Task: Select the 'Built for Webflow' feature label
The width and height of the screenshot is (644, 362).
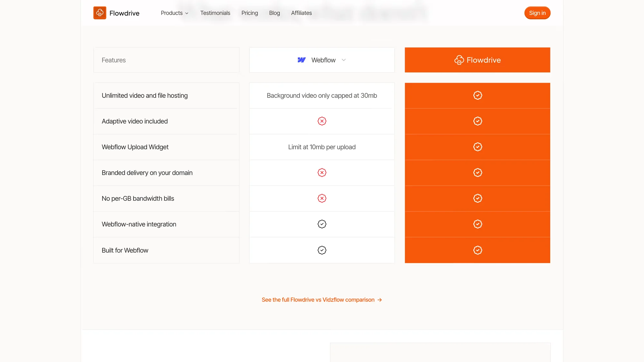Action: (125, 250)
